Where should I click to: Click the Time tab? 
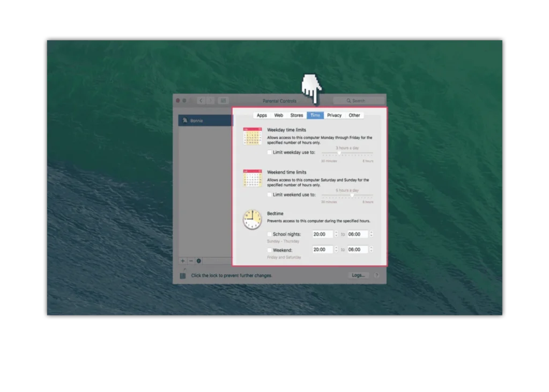tap(315, 115)
